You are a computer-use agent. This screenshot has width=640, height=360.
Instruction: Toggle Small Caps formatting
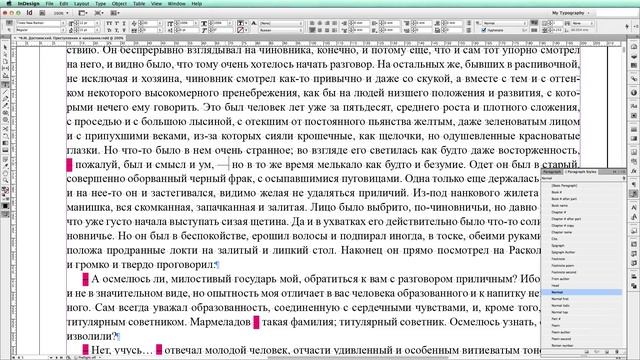[x=109, y=30]
